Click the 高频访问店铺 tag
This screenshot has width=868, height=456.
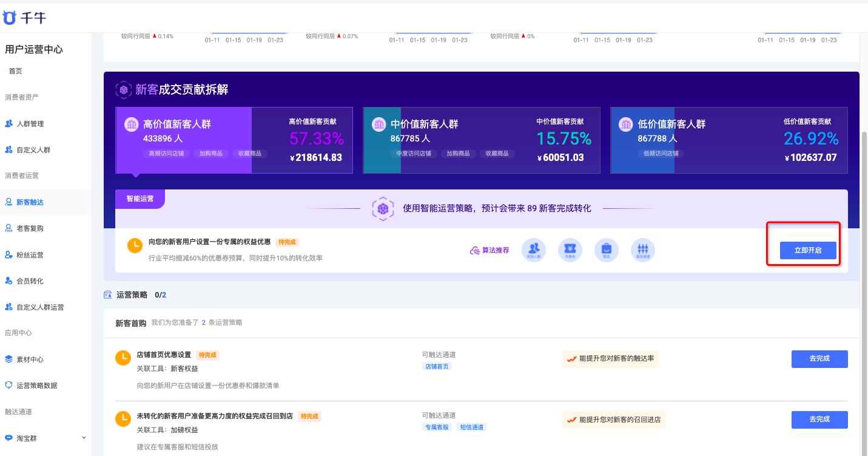click(x=167, y=154)
